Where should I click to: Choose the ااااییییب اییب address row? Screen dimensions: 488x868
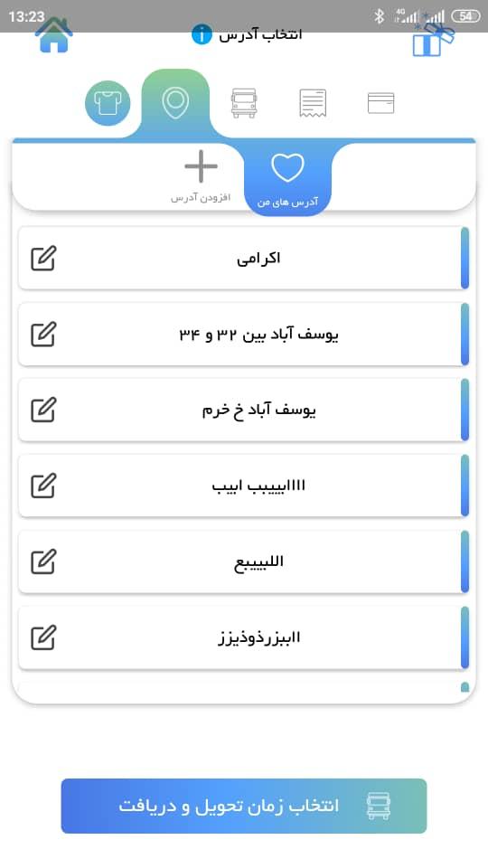tap(244, 486)
